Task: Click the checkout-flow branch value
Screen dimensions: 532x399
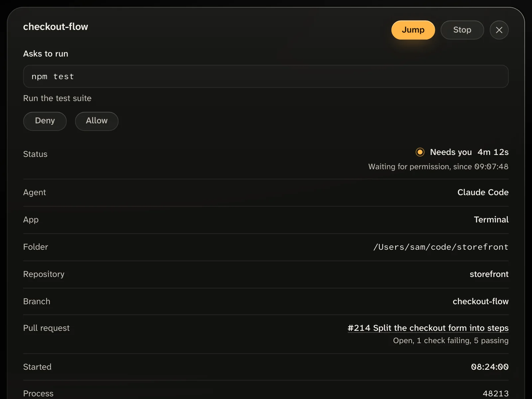Action: [480, 301]
